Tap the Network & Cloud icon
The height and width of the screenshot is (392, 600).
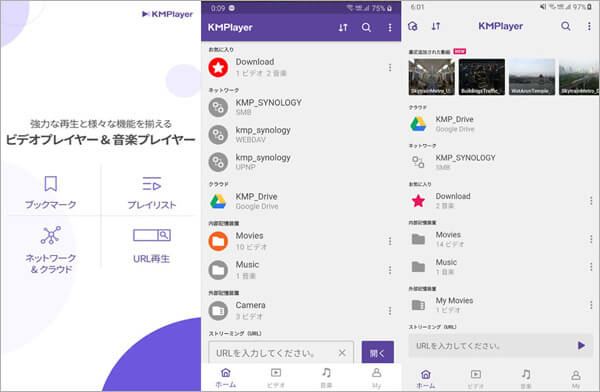pos(51,235)
